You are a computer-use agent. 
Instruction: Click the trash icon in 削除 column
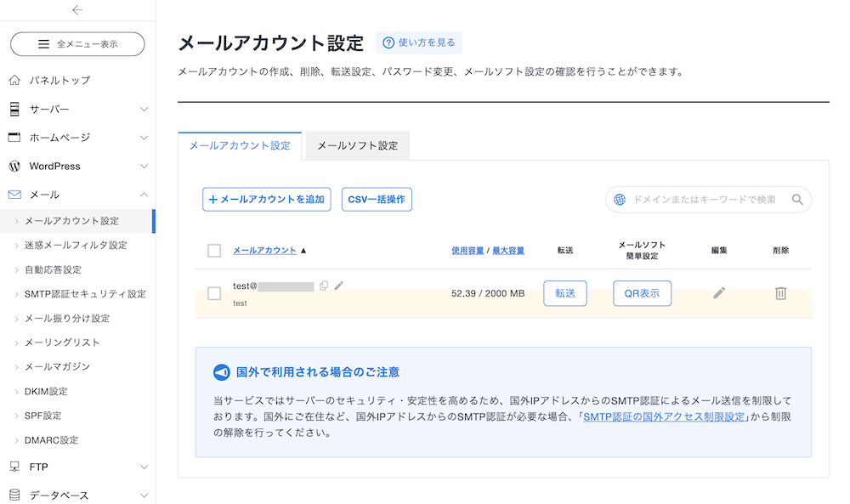(780, 293)
